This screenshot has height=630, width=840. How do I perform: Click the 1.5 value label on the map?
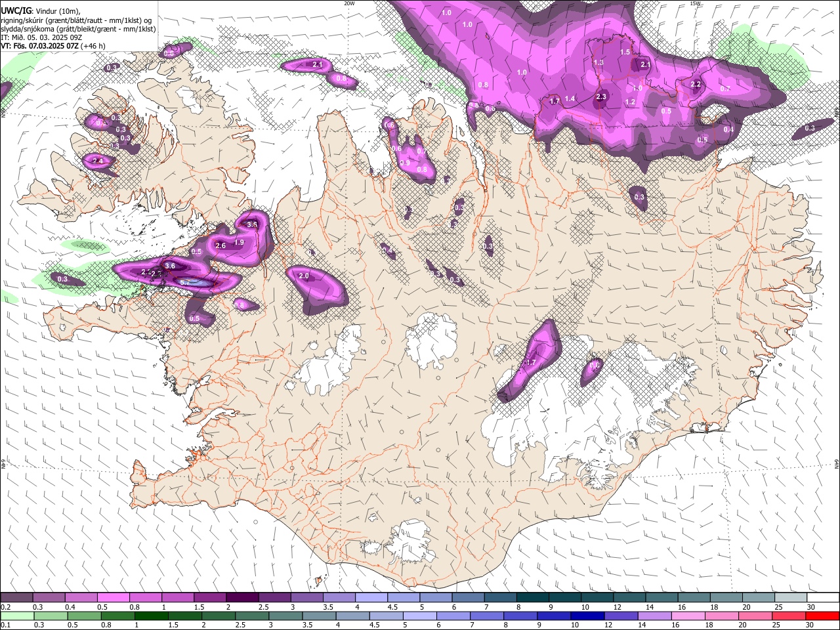pyautogui.click(x=625, y=52)
